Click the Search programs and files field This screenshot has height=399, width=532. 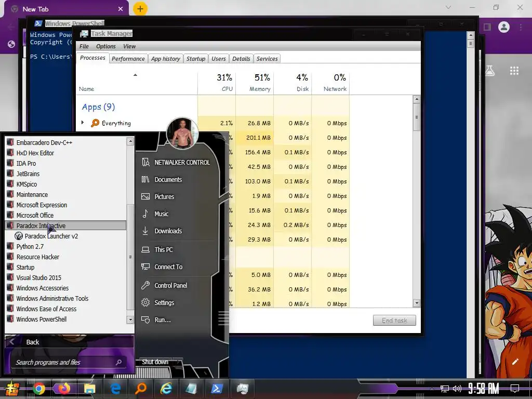[x=68, y=362]
